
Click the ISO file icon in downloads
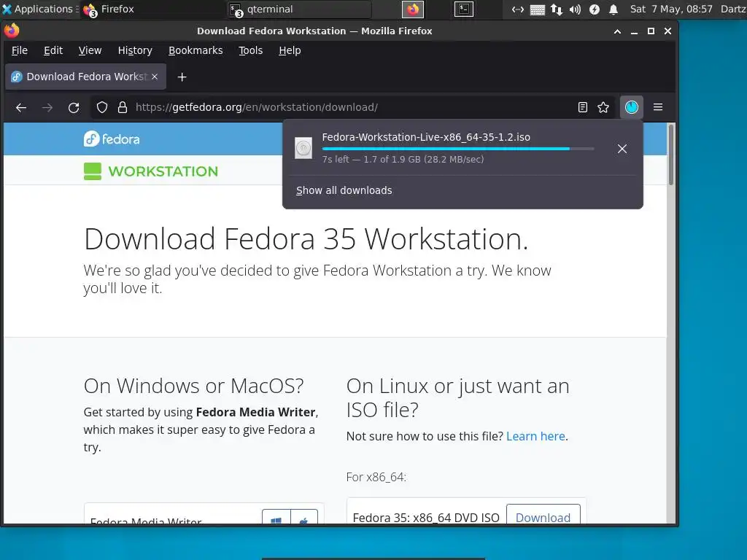303,148
